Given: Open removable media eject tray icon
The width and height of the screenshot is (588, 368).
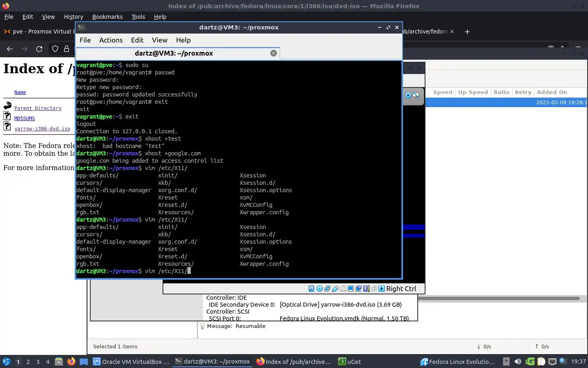Looking at the screenshot, I should tap(506, 361).
